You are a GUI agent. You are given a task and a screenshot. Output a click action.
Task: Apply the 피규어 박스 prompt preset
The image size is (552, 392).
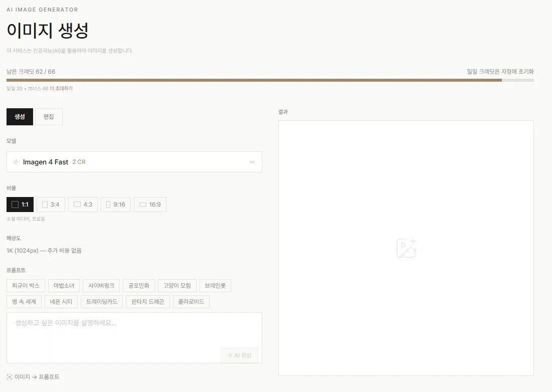pyautogui.click(x=26, y=286)
